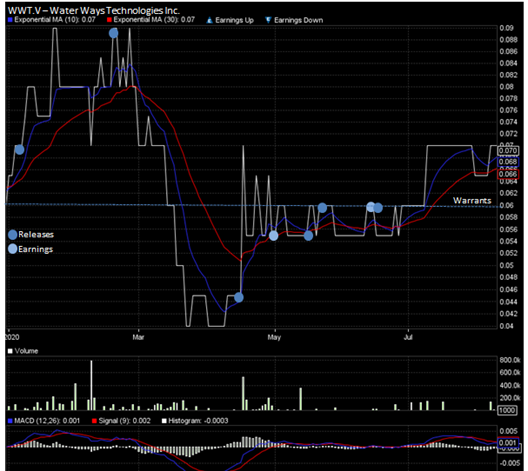Click the 0.070 current price tag on the axis
The image size is (528, 471).
(508, 150)
